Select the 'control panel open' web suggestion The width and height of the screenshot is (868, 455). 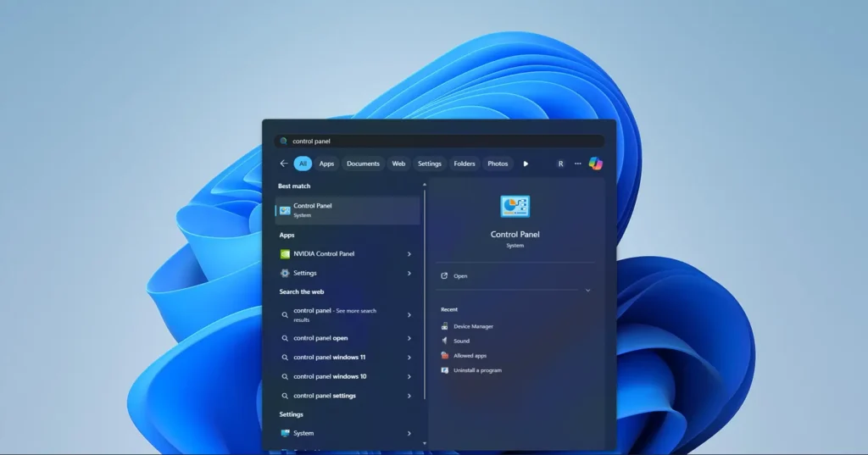pos(348,338)
